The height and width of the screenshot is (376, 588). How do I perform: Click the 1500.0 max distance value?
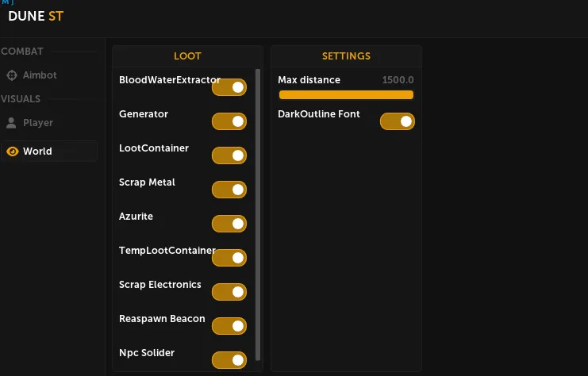pyautogui.click(x=398, y=80)
